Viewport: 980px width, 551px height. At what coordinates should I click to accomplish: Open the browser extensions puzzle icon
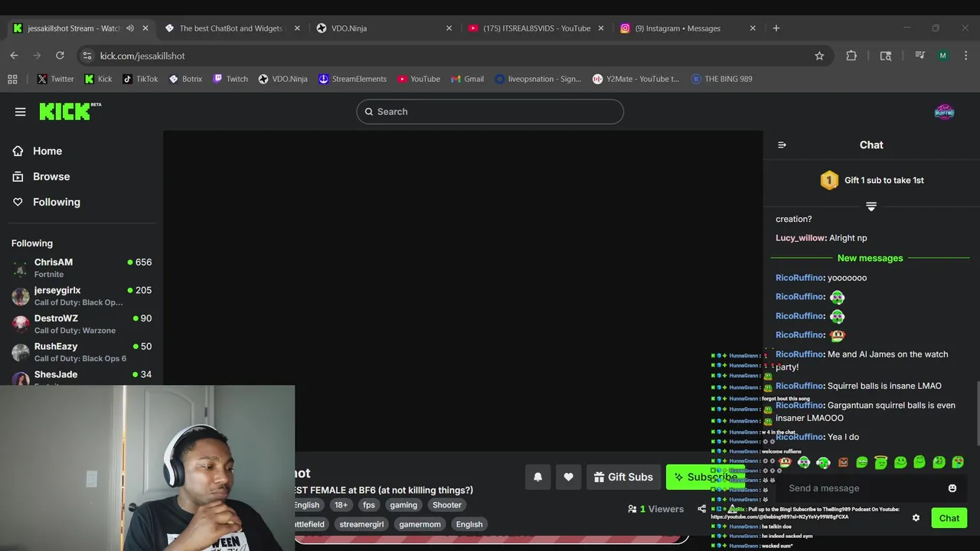(851, 56)
